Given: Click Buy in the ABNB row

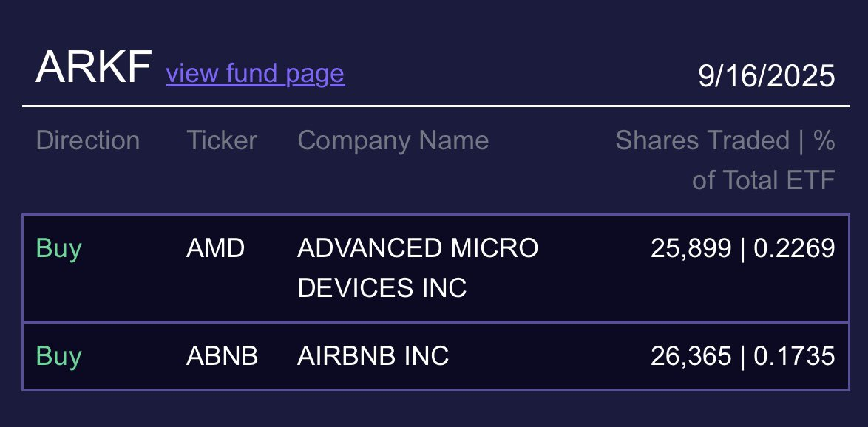Looking at the screenshot, I should tap(58, 356).
